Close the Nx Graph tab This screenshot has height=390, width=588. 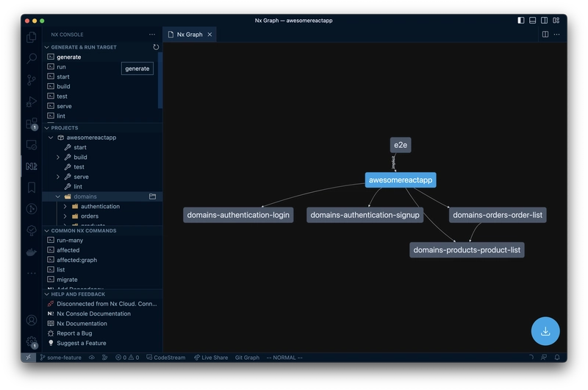[209, 35]
